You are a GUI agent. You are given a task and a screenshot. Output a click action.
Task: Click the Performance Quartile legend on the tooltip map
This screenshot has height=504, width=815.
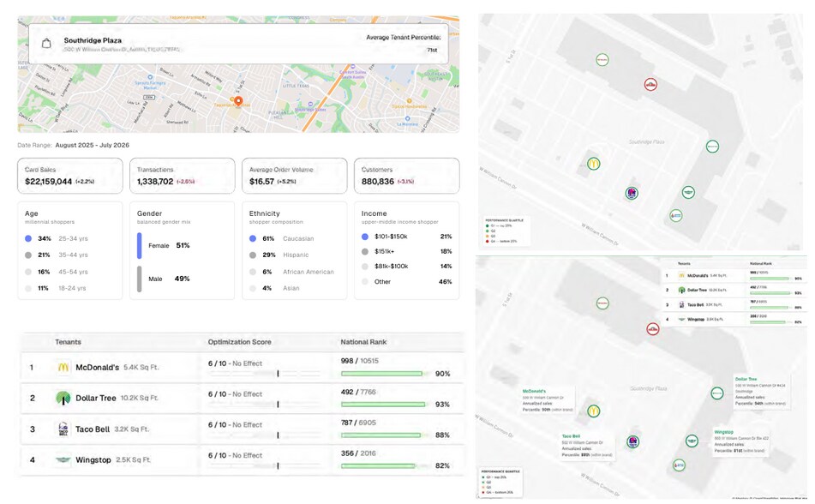pos(500,482)
